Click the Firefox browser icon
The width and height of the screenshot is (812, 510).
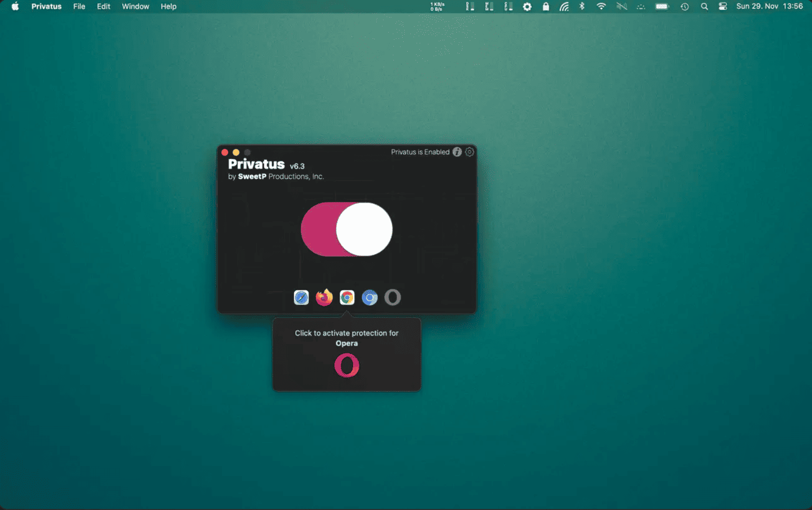(324, 297)
